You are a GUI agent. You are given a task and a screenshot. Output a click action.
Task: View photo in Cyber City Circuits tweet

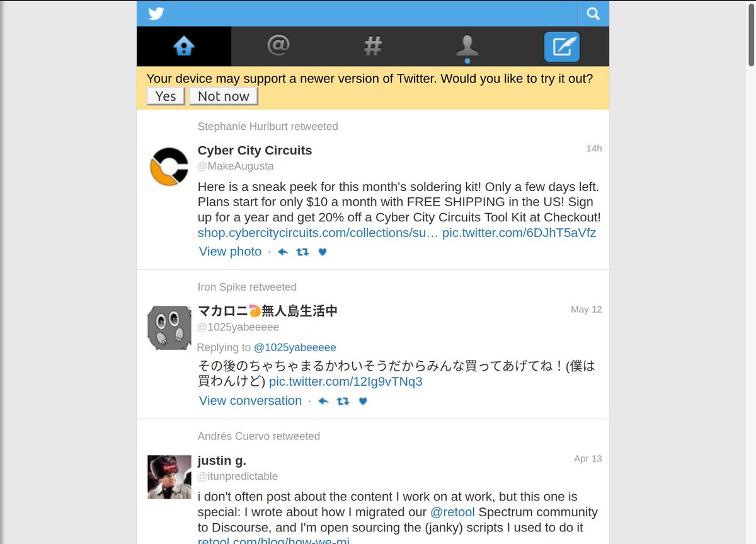click(x=230, y=252)
